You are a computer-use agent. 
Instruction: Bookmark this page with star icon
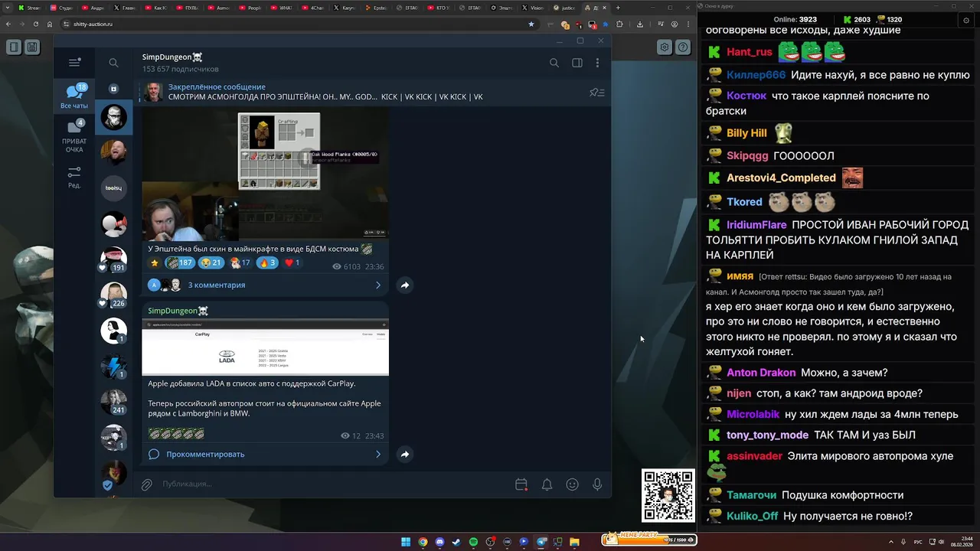coord(531,24)
